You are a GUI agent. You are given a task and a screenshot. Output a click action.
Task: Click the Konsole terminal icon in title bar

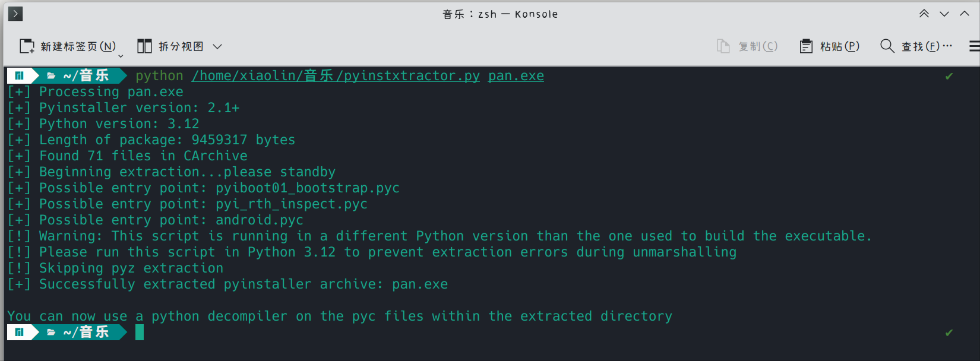point(15,14)
